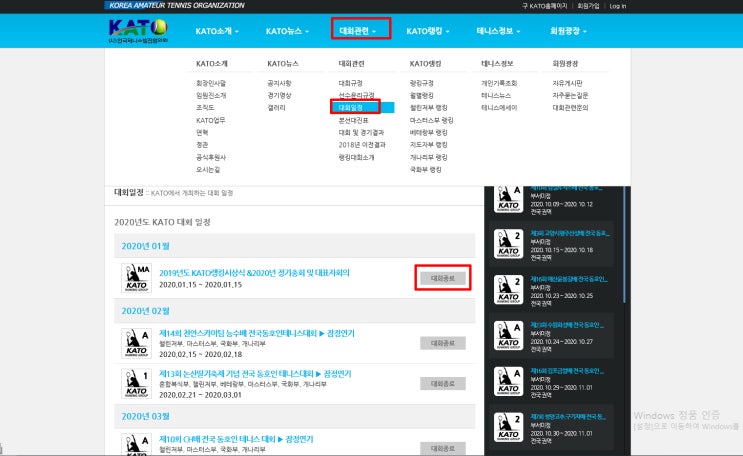743x456 pixels.
Task: Expand the KATO소개 navigation dropdown
Action: pyautogui.click(x=217, y=31)
